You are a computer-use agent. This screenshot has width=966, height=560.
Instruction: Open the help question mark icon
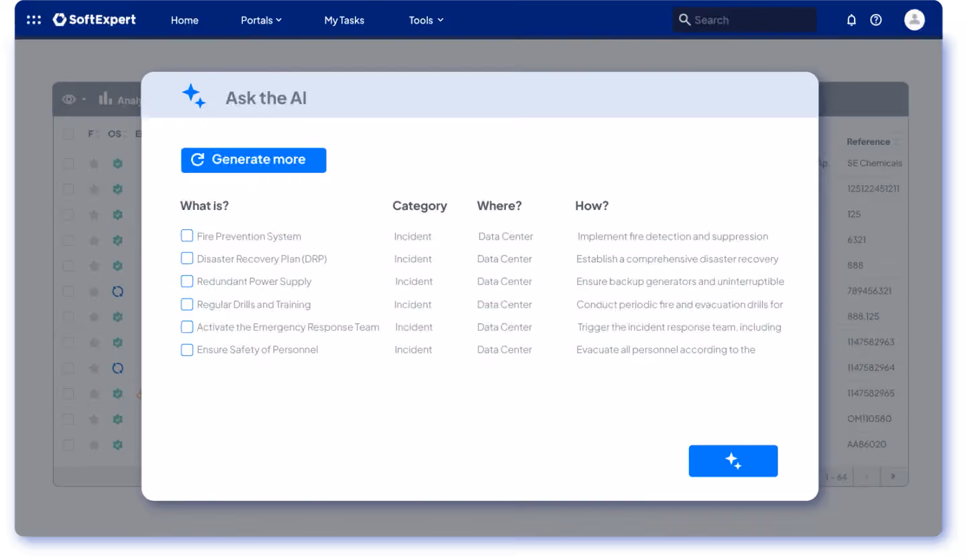(876, 20)
